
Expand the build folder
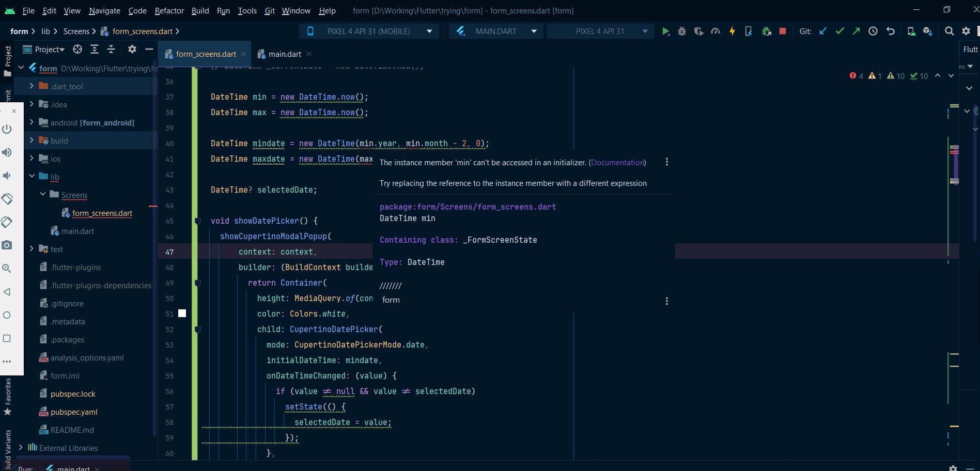(x=32, y=140)
